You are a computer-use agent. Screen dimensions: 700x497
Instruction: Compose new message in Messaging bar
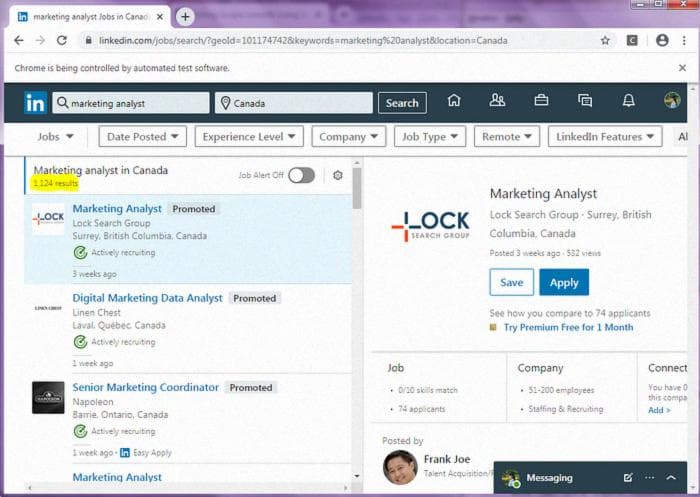tap(628, 478)
